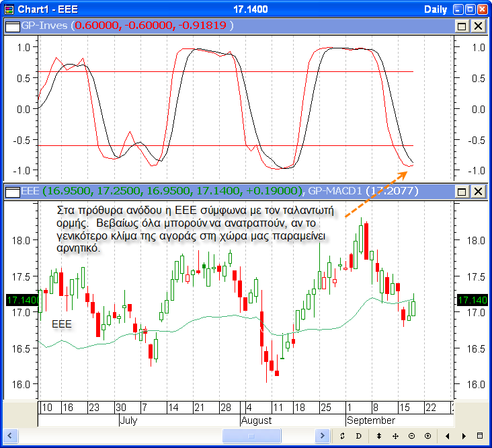The width and height of the screenshot is (492, 448).
Task: Open the GP-Inves pane menu icon
Action: coord(12,26)
